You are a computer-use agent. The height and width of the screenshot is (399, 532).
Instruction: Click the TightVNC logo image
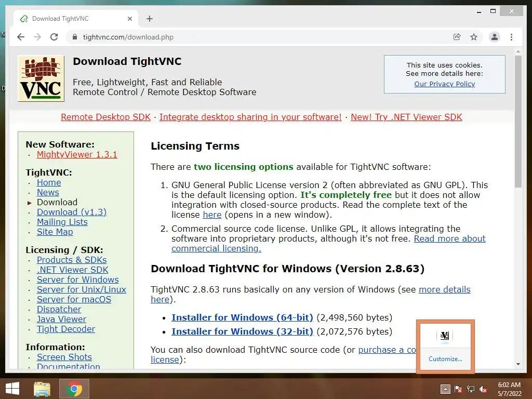[x=41, y=78]
